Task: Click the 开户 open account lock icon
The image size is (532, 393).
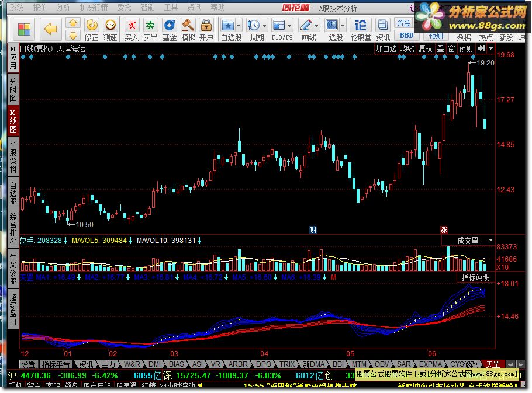Action: tap(206, 30)
